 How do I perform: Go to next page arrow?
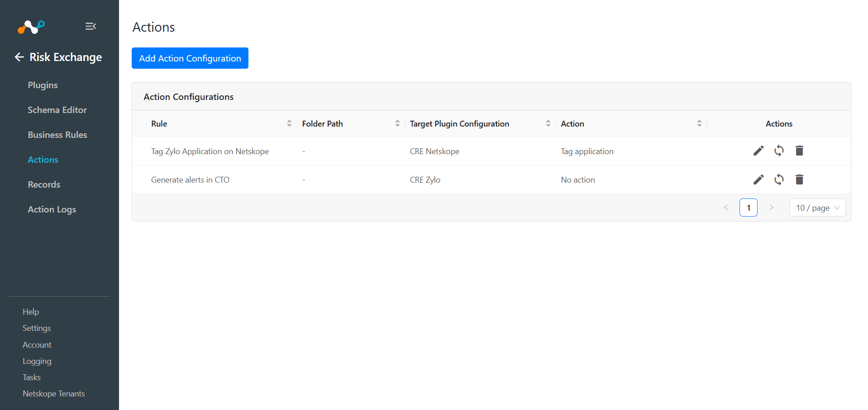[x=771, y=207]
